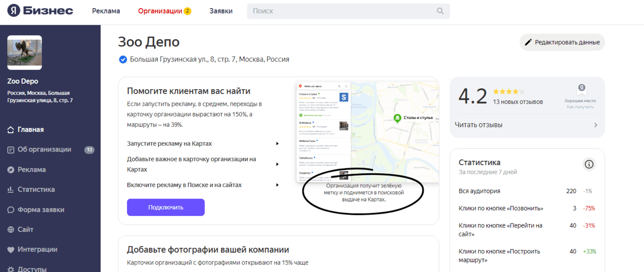Viewport: 644px width, 272px height.
Task: Click the sidebar Реклама compass icon
Action: 11,170
